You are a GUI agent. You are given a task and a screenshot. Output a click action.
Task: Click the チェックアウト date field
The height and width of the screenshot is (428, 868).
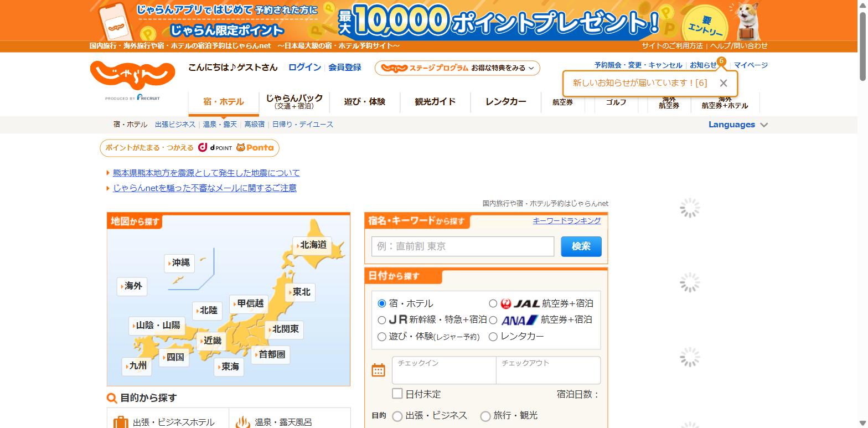tap(548, 370)
